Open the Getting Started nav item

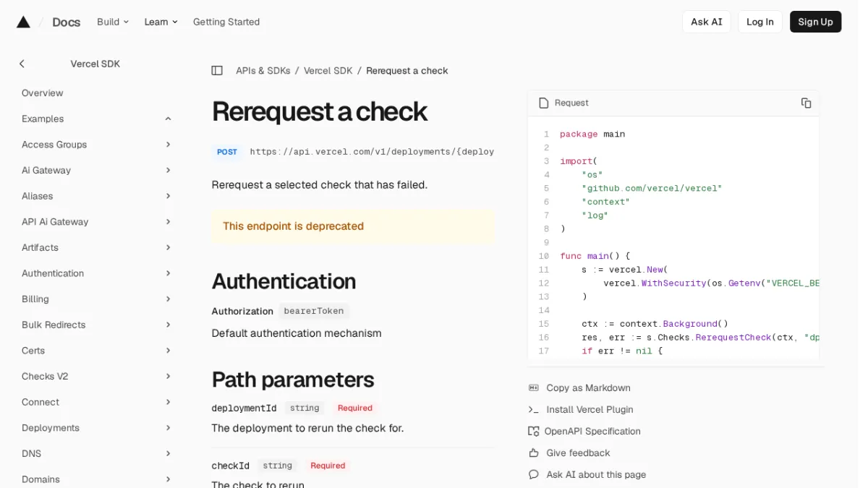pyautogui.click(x=226, y=22)
